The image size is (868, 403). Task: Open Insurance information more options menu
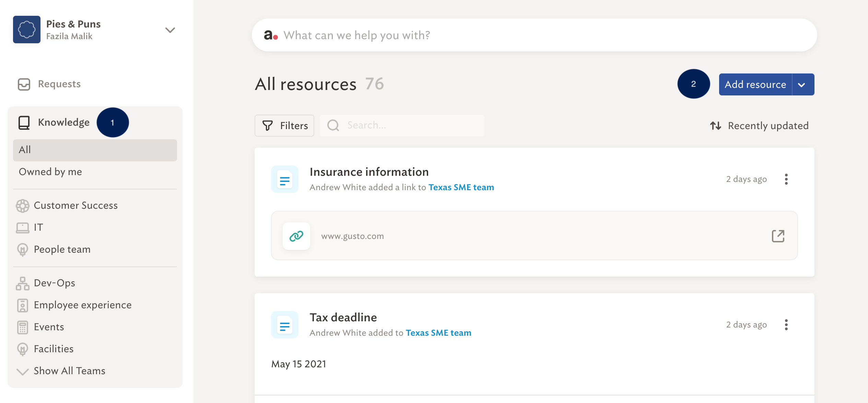(786, 179)
